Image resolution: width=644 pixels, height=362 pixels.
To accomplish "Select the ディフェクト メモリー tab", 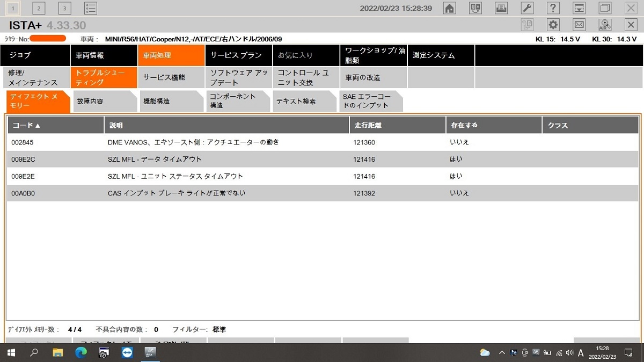I will pyautogui.click(x=38, y=101).
